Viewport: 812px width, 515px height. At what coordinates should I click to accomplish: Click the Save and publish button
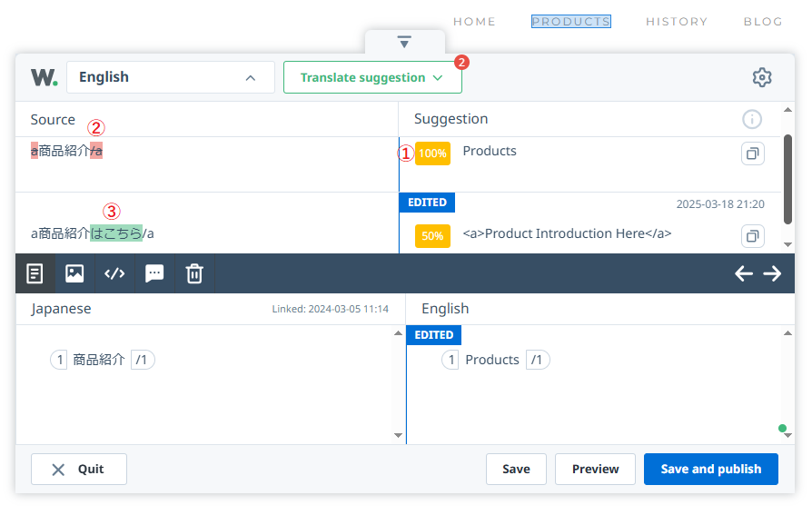pyautogui.click(x=710, y=469)
